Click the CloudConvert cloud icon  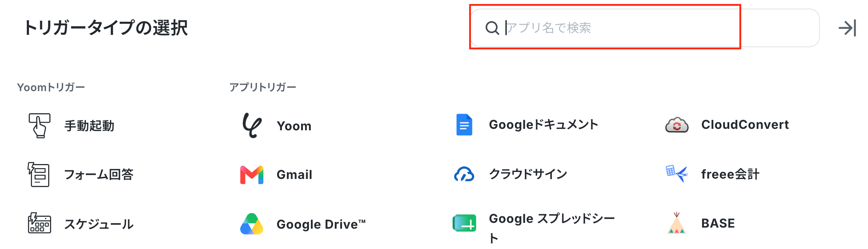[676, 125]
